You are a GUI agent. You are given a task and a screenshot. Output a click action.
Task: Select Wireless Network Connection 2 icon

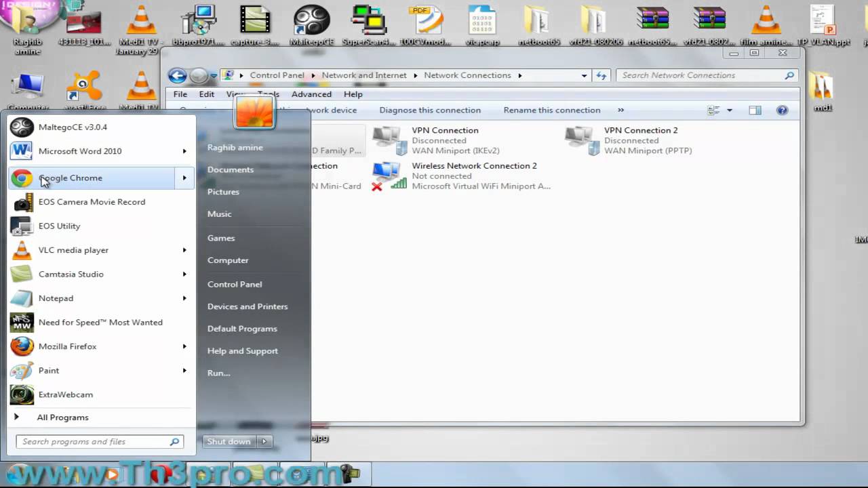click(x=389, y=176)
